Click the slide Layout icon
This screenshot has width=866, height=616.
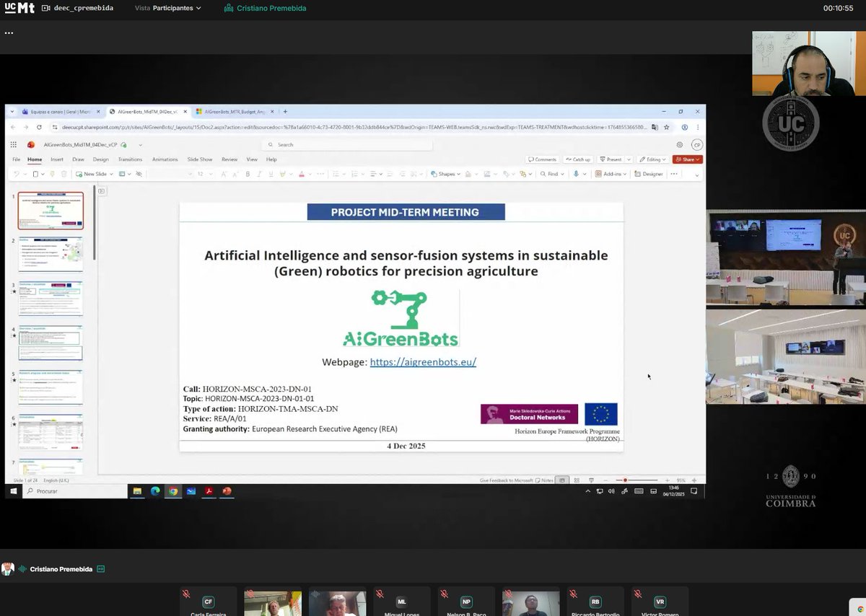121,174
